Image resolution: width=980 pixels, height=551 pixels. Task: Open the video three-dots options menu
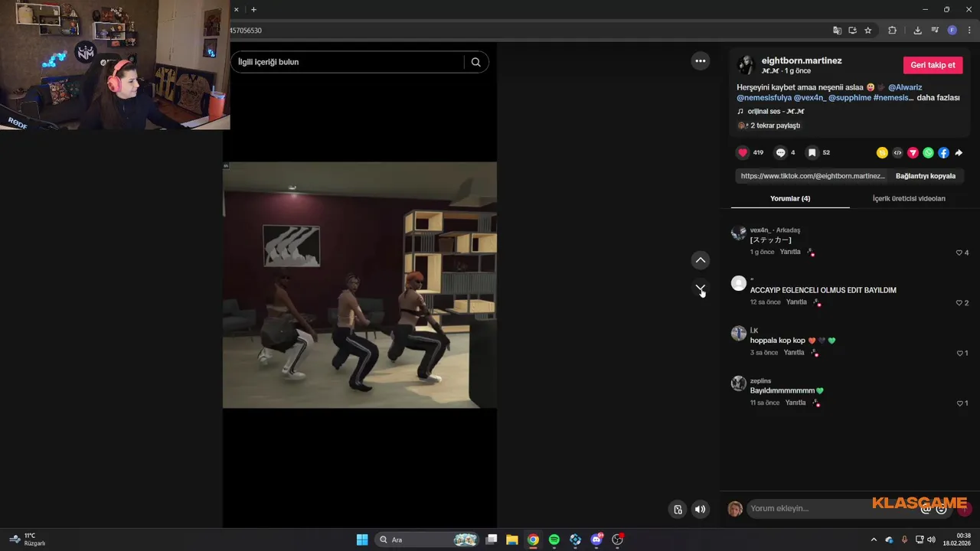tap(700, 61)
